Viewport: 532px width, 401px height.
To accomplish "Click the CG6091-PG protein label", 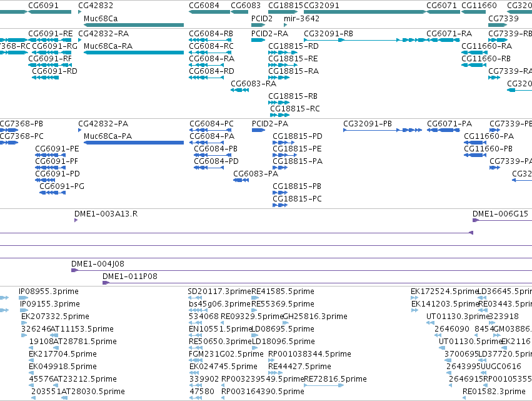I will tap(62, 186).
